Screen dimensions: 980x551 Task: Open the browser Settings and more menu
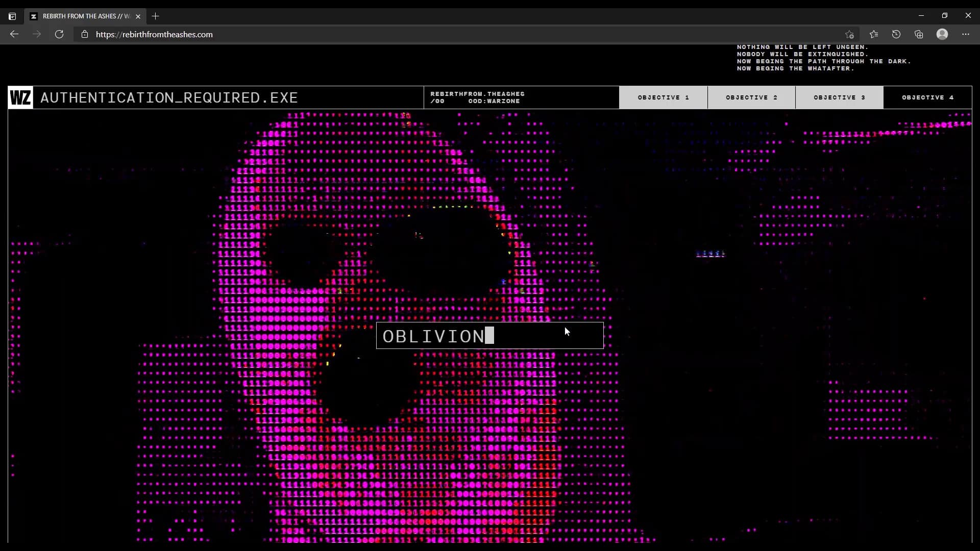pyautogui.click(x=966, y=34)
